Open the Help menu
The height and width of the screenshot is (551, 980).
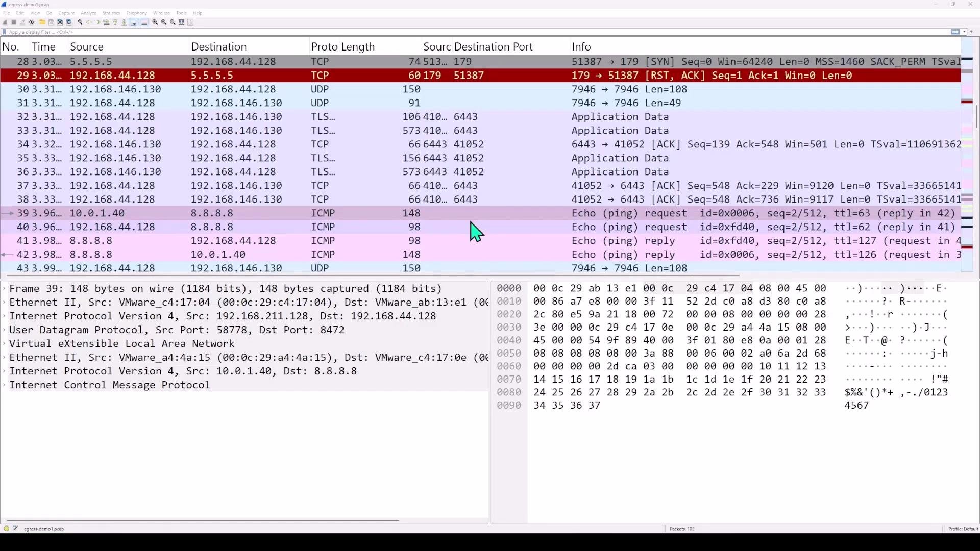(x=198, y=13)
